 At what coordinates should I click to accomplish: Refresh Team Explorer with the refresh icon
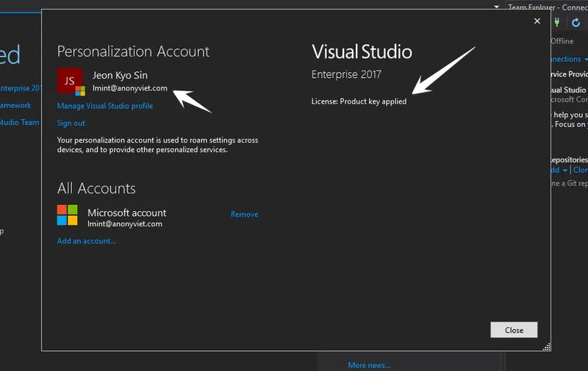[x=576, y=23]
